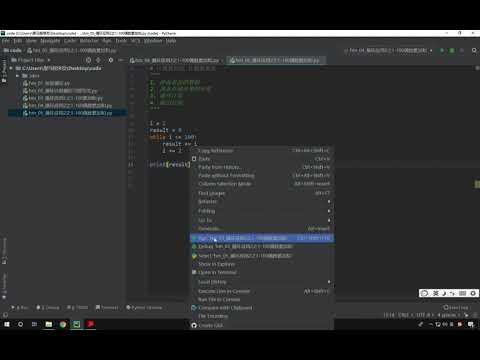Click the Windows Start button
Viewport: 480px width, 360px height.
(7, 324)
